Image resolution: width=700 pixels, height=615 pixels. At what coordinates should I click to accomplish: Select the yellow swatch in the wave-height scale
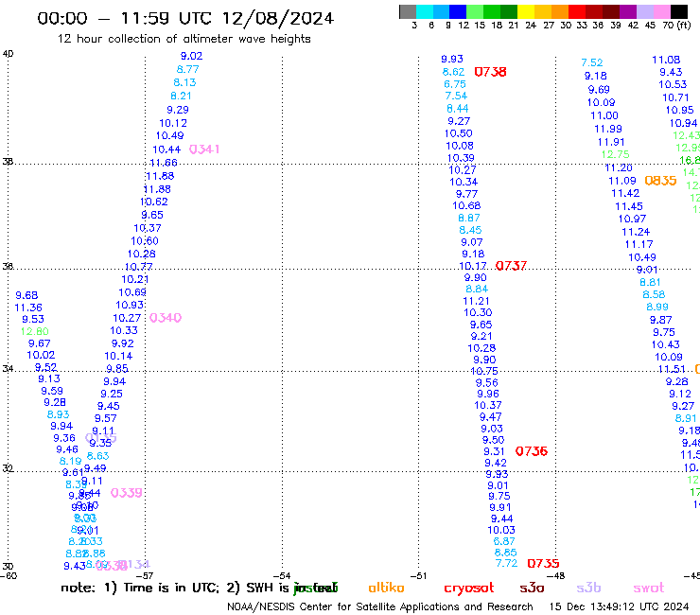click(x=526, y=11)
